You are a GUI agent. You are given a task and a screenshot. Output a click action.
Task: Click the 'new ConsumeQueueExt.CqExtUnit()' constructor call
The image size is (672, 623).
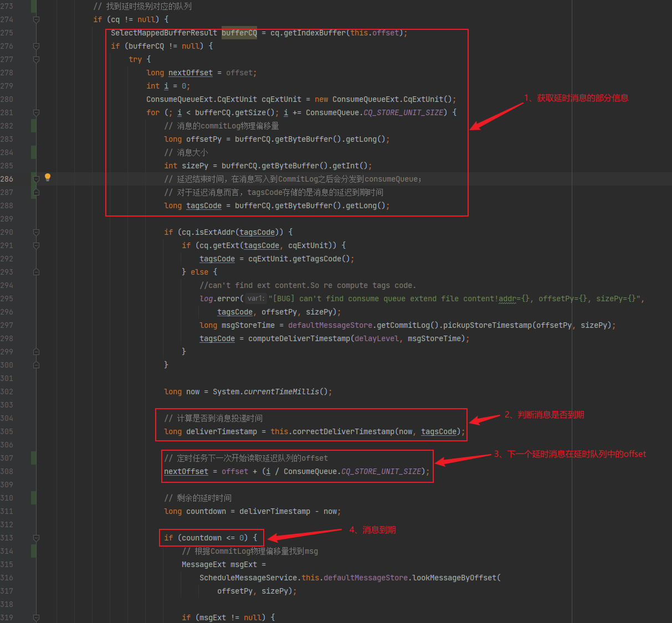pos(383,99)
